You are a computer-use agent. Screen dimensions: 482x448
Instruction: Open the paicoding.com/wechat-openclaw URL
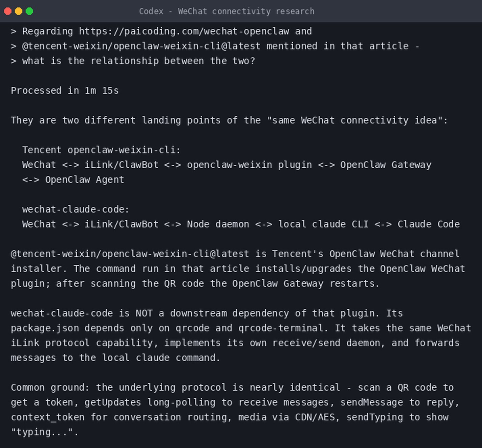click(x=184, y=31)
